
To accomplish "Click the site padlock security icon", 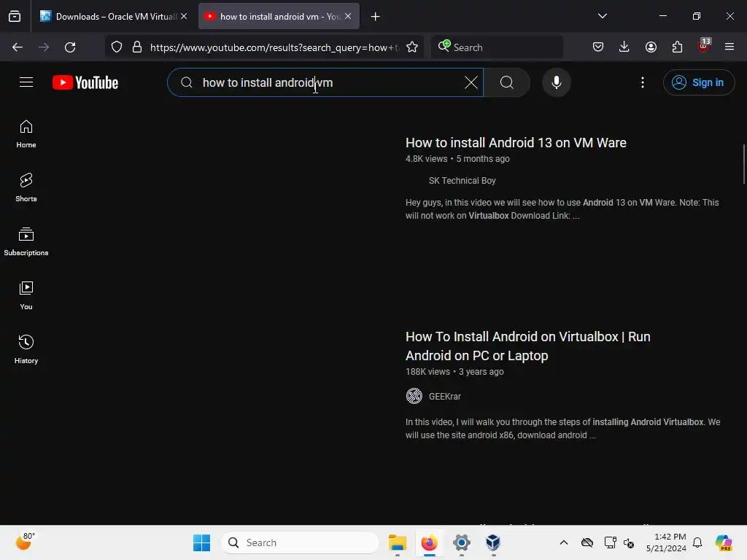I will click(137, 47).
